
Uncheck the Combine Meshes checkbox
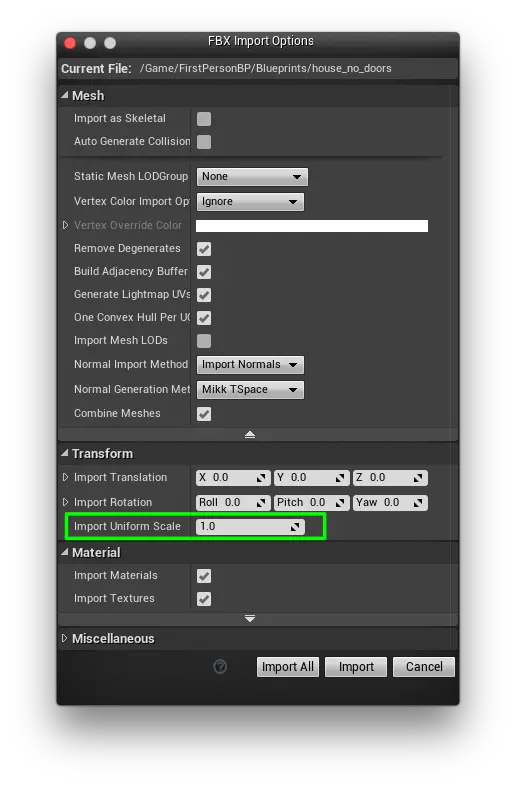[x=204, y=414]
